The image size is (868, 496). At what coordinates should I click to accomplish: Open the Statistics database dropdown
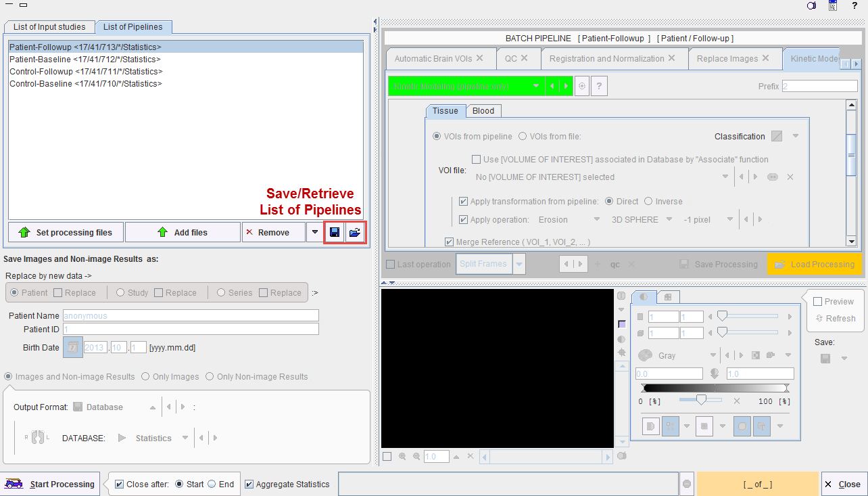(185, 438)
